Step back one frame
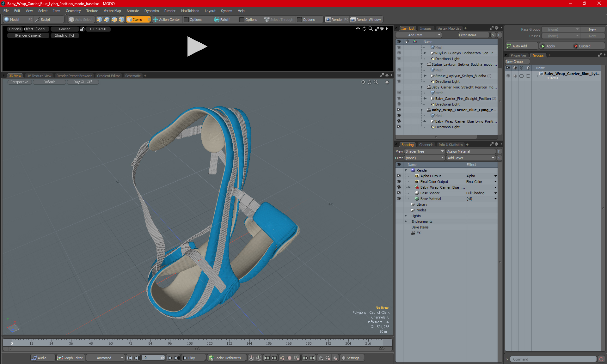The height and width of the screenshot is (364, 607). 137,358
